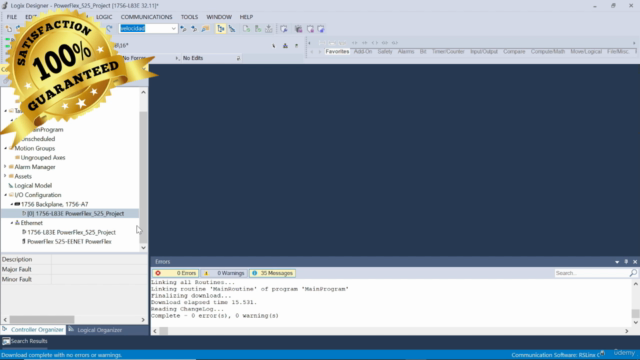
Task: Open the LOGIC menu
Action: (104, 17)
